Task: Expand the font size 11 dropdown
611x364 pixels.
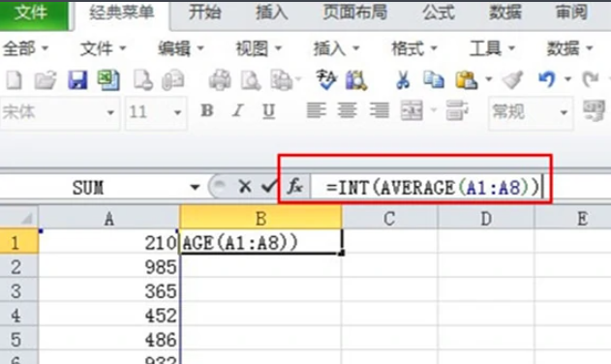Action: pos(178,113)
